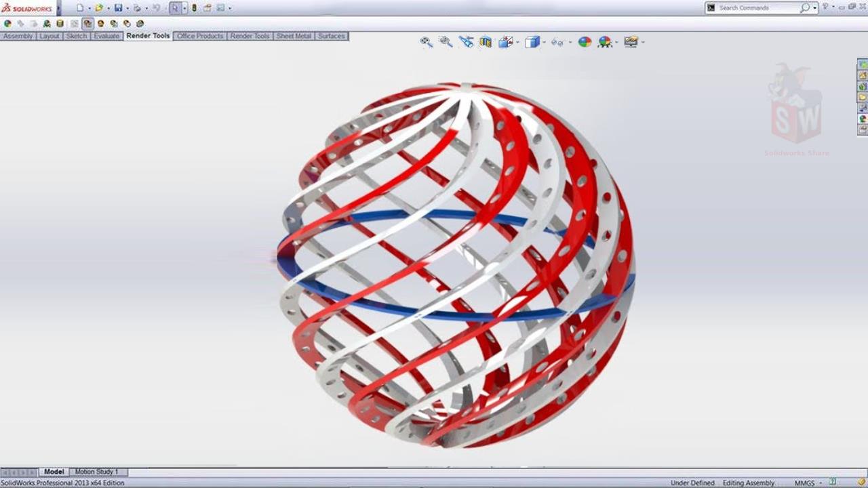
Task: Toggle the highlighted Integrated Preview render icon
Action: pyautogui.click(x=87, y=23)
